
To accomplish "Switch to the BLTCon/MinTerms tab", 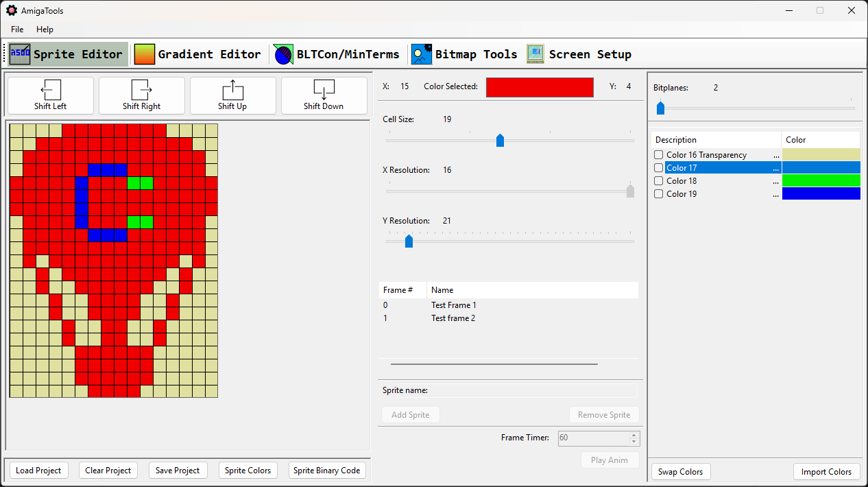I will pyautogui.click(x=337, y=54).
